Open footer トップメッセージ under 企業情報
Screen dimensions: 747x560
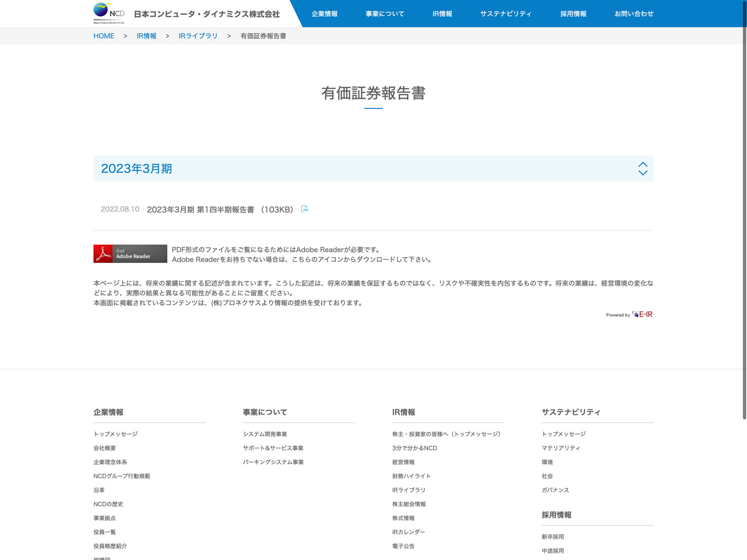(x=115, y=434)
